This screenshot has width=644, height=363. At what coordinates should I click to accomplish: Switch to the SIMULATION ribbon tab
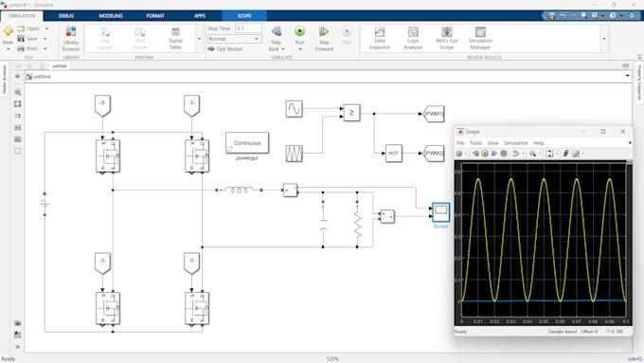(22, 15)
